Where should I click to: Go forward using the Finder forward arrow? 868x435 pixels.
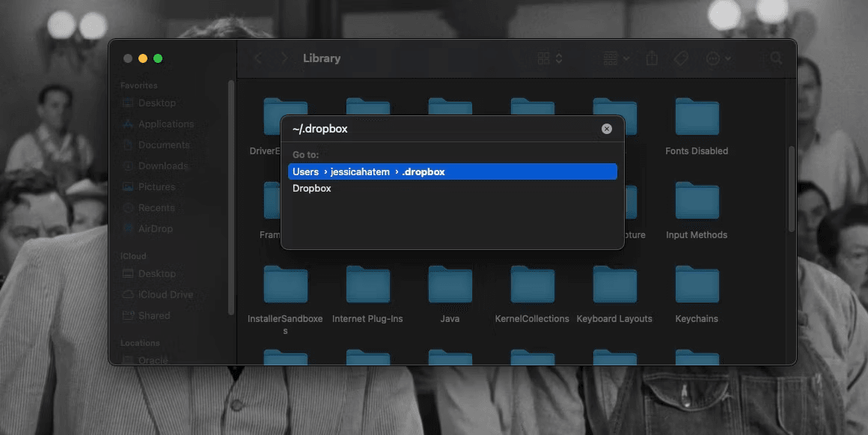284,58
